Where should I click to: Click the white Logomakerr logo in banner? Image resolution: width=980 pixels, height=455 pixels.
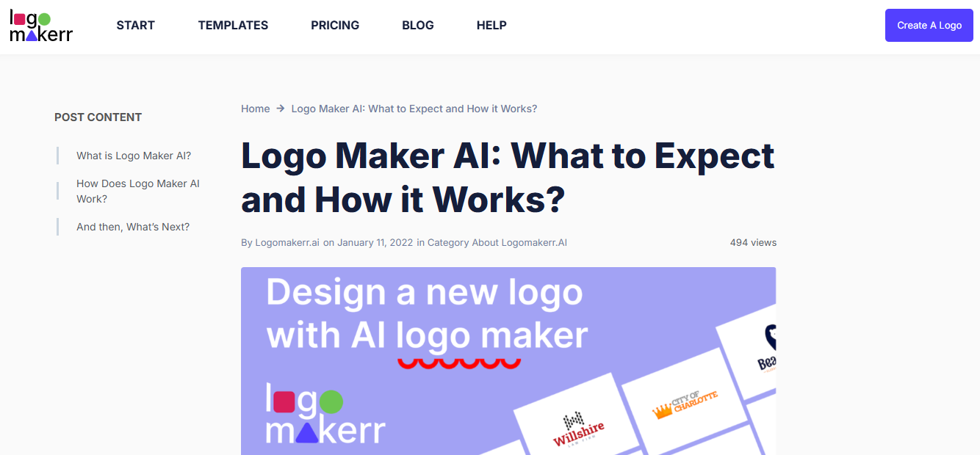[x=325, y=413]
